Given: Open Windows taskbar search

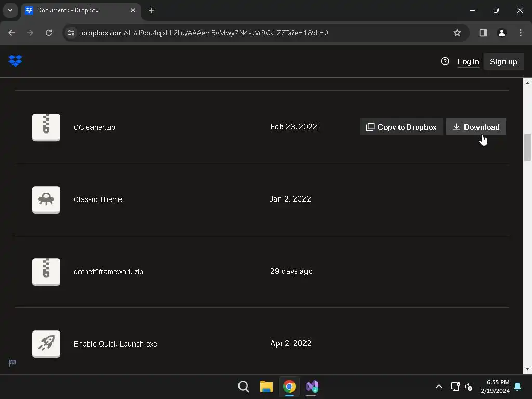Looking at the screenshot, I should pos(244,387).
